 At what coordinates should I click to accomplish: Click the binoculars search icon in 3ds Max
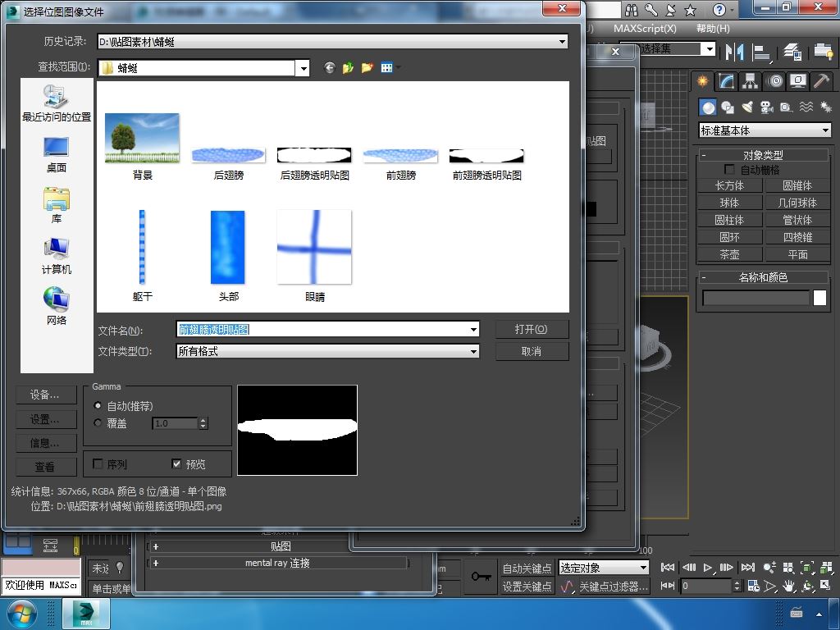click(x=632, y=10)
